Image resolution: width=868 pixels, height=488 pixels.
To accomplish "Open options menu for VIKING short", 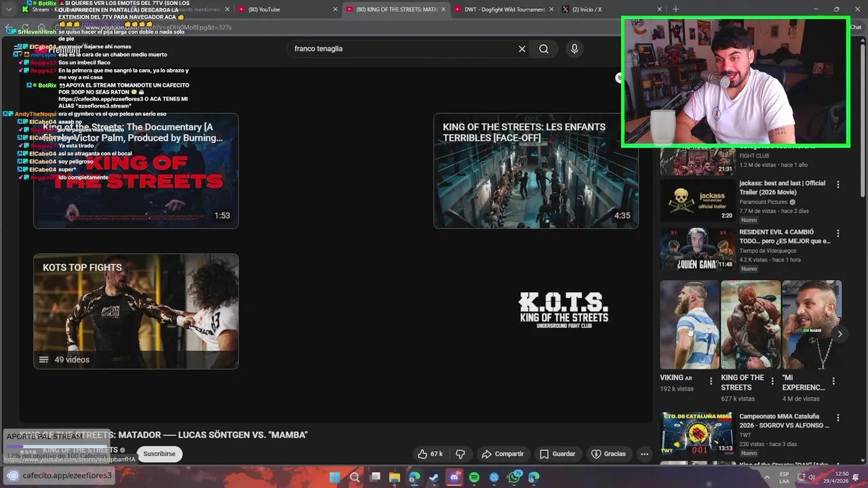I will [711, 381].
